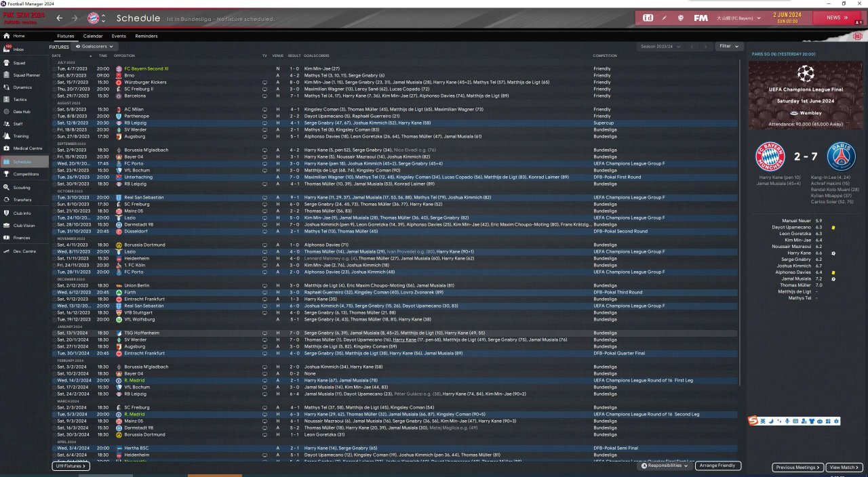Image resolution: width=868 pixels, height=477 pixels.
Task: Click the microphone icon on Sogou toolbar
Action: (x=787, y=421)
